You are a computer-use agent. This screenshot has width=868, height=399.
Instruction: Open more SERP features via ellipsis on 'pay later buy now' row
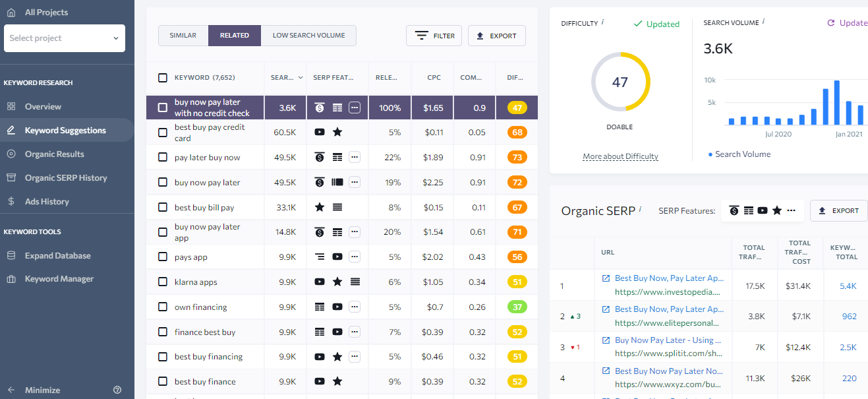point(354,157)
